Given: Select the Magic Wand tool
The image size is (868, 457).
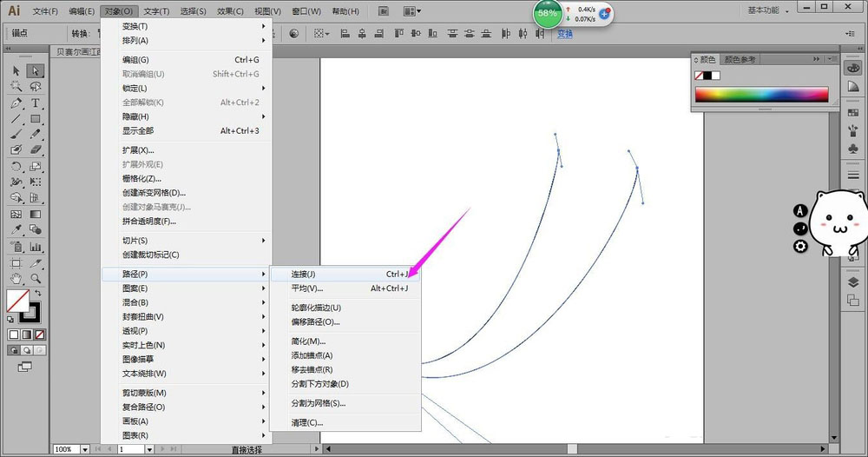Looking at the screenshot, I should pos(16,86).
